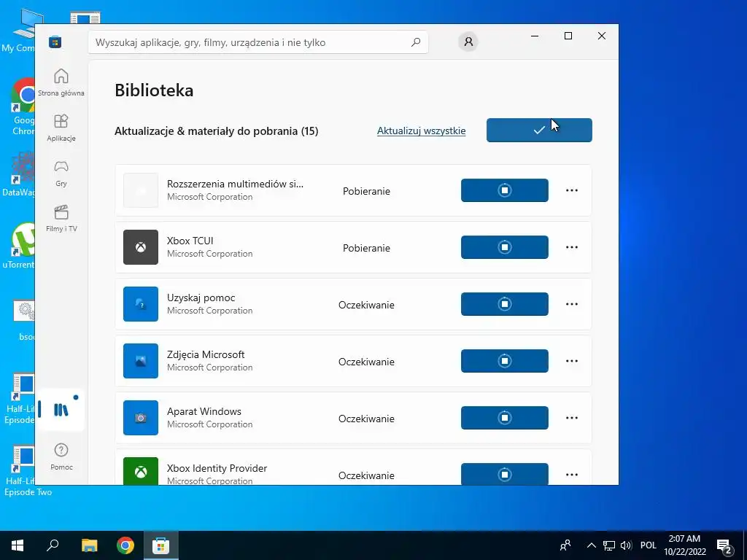747x560 pixels.
Task: Click Aktualizacje & materiały do pobrania (15)
Action: [216, 131]
